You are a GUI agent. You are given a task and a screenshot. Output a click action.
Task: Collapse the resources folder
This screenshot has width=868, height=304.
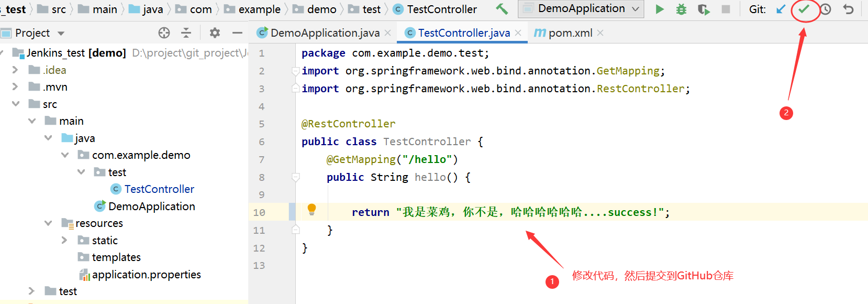tap(48, 223)
